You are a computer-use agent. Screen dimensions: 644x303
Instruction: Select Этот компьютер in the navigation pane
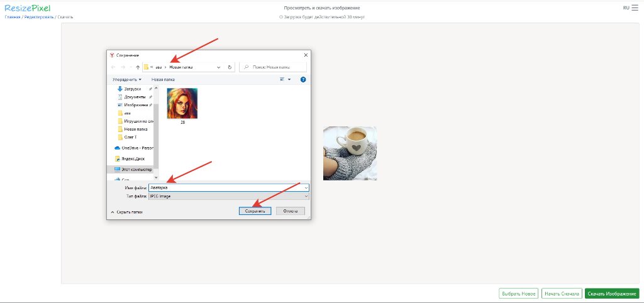(133, 170)
